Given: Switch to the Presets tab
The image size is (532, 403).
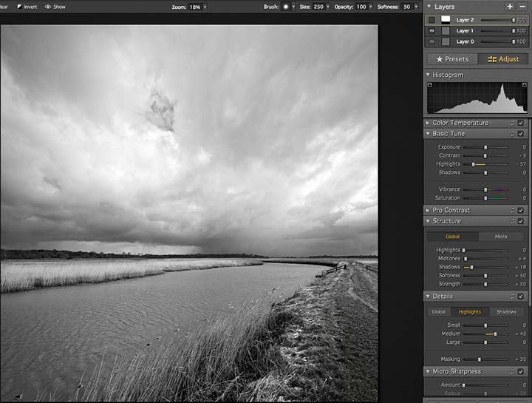Looking at the screenshot, I should point(452,59).
